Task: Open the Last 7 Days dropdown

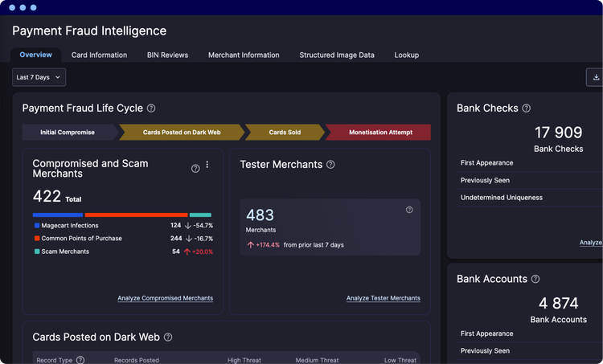Action: 39,77
